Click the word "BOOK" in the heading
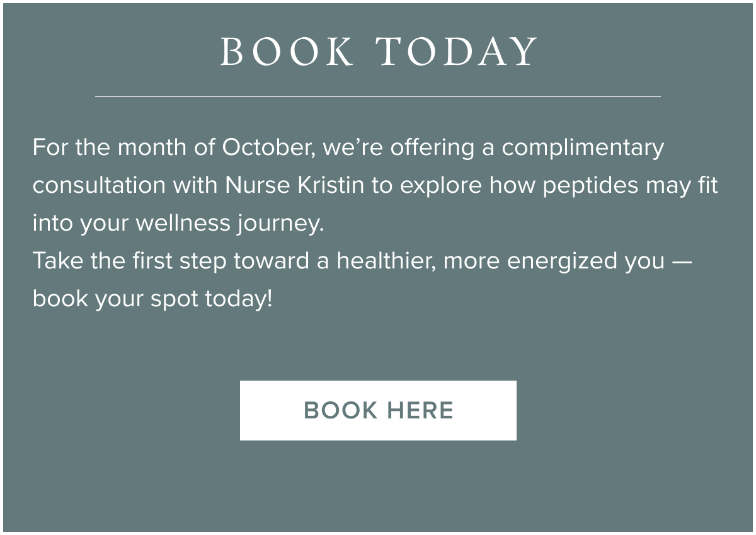The image size is (756, 535). pyautogui.click(x=287, y=52)
